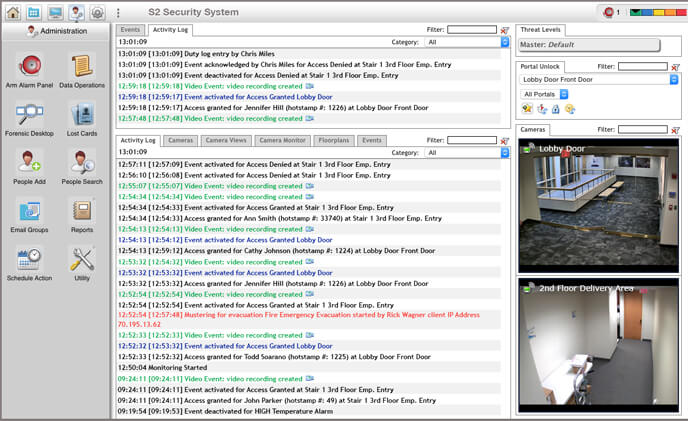Switch to the Camera Views tab
The height and width of the screenshot is (421, 688).
226,140
